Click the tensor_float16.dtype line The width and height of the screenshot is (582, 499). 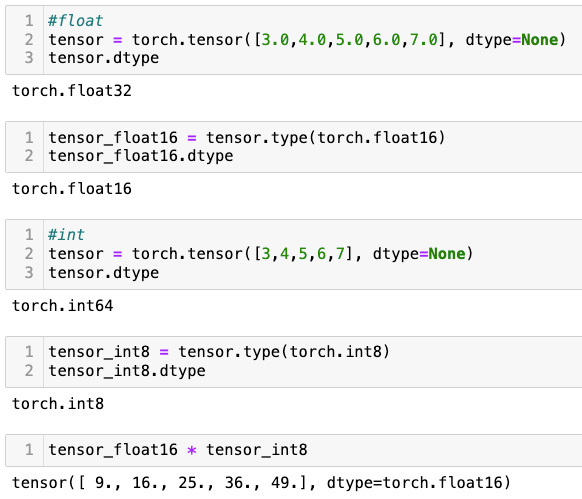pyautogui.click(x=141, y=156)
